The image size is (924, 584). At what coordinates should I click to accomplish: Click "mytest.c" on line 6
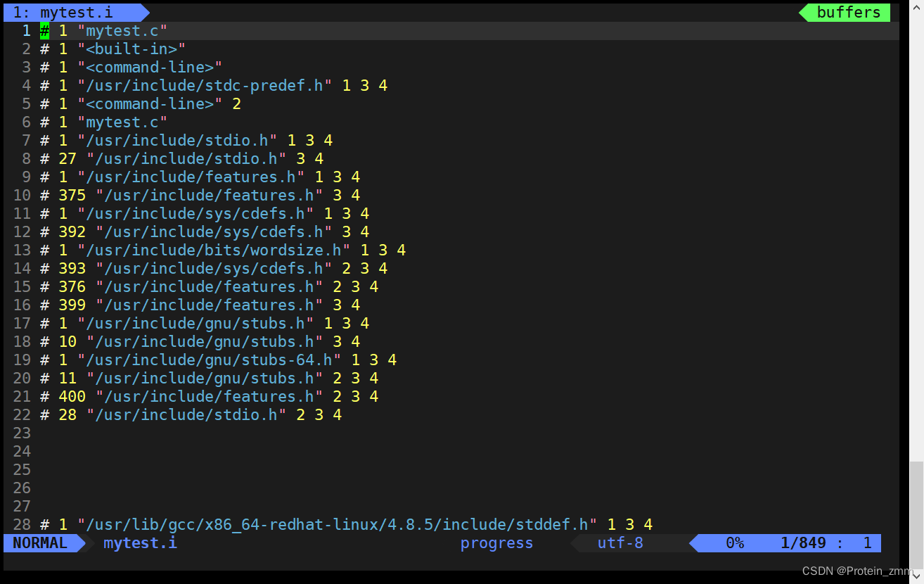(122, 122)
